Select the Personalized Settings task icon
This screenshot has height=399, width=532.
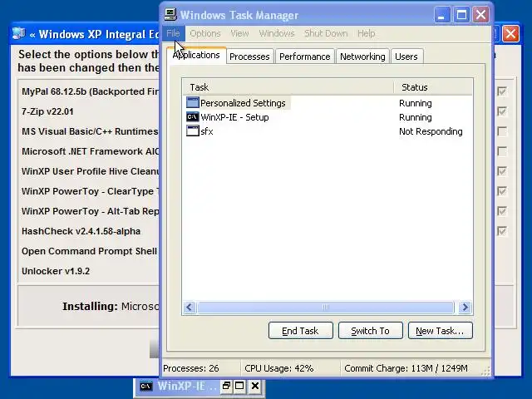click(192, 103)
